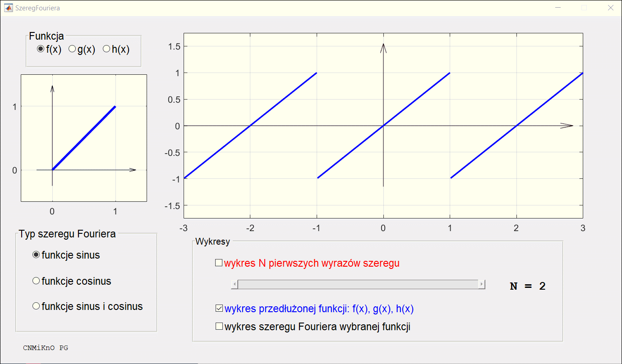Close the SzeregFouriera window
Screen dimensions: 622x364
611,8
